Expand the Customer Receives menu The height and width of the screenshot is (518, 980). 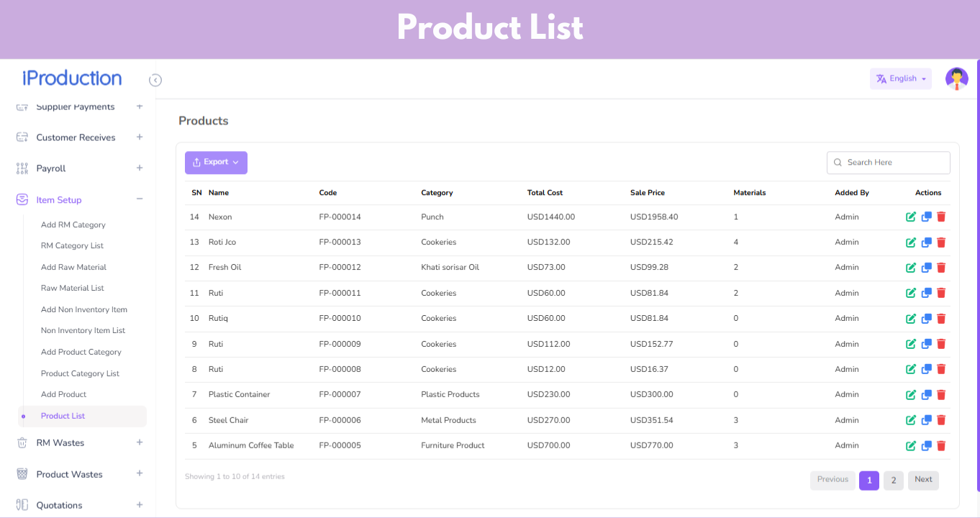click(140, 137)
